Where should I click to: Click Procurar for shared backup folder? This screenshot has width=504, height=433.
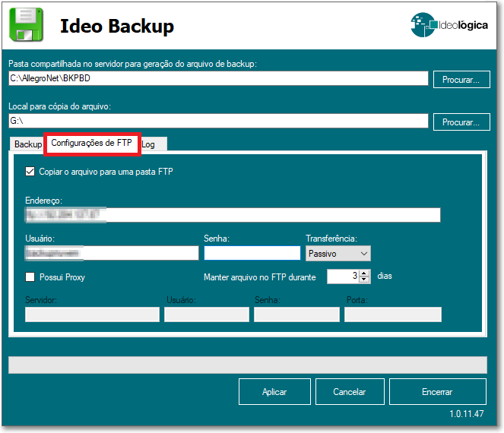(x=461, y=80)
